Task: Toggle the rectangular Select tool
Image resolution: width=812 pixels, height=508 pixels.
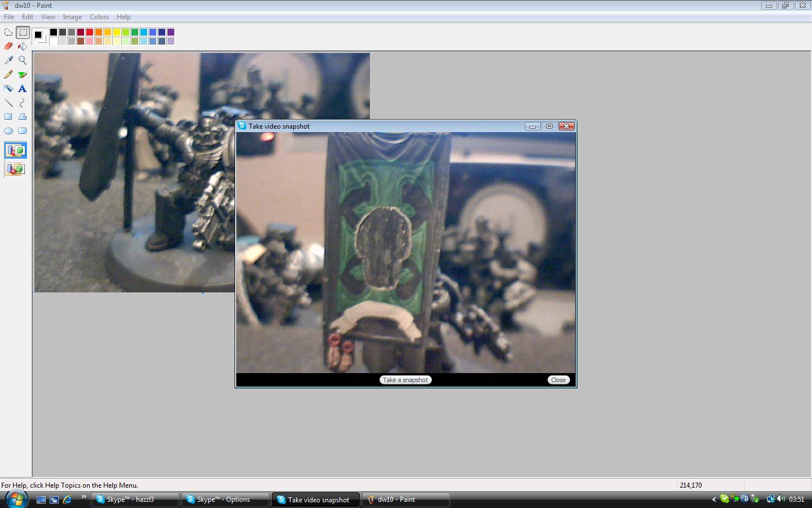Action: (23, 32)
